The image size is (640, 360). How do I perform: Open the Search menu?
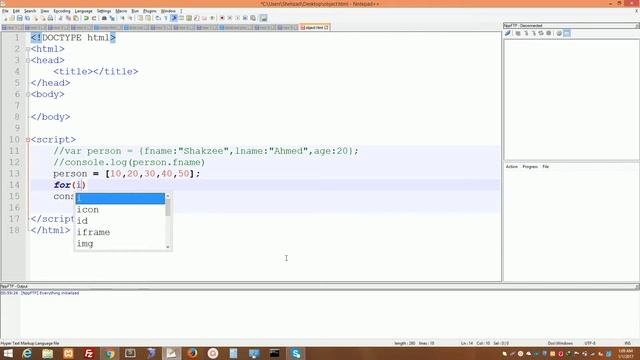30,11
